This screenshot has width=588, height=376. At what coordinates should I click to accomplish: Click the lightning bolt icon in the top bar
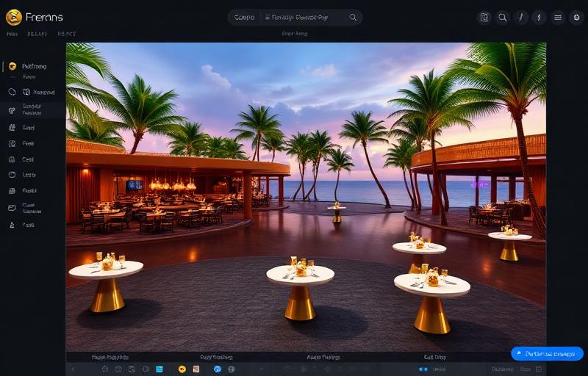(539, 18)
